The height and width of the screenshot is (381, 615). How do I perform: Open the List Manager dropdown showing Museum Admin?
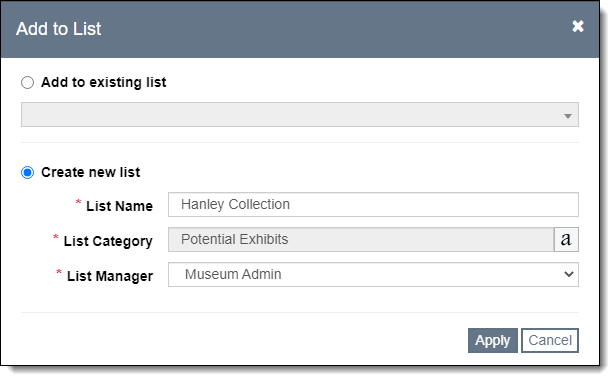[373, 275]
